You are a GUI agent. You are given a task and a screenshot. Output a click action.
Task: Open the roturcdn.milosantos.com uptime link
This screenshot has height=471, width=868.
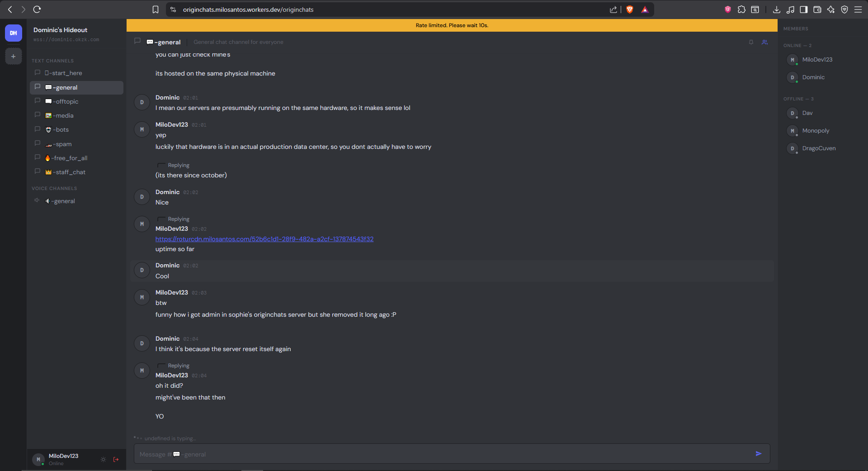[x=264, y=239]
